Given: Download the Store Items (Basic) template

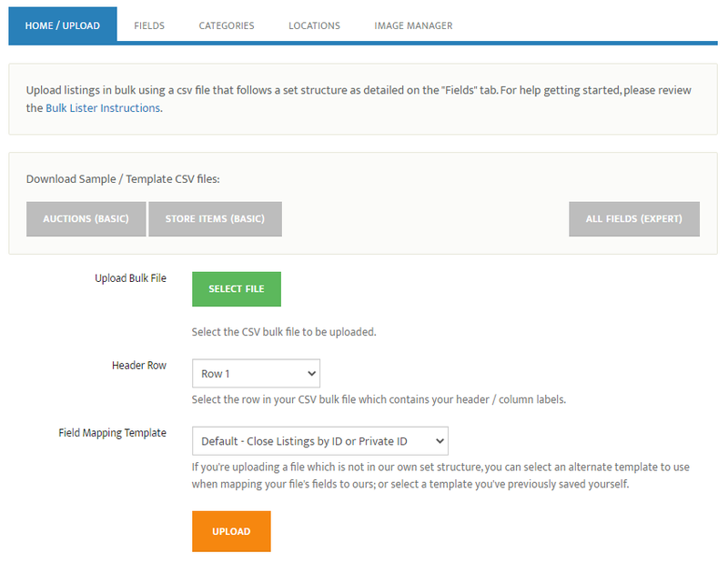Looking at the screenshot, I should coord(215,219).
